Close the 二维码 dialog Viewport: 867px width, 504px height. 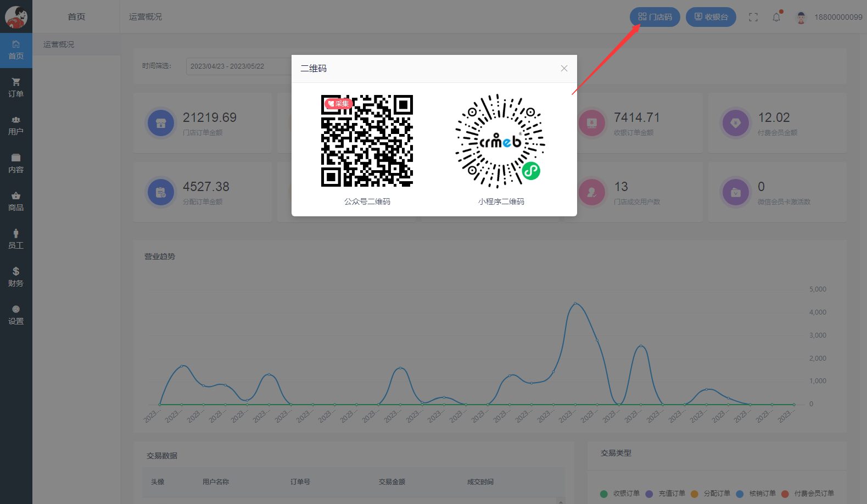[564, 68]
